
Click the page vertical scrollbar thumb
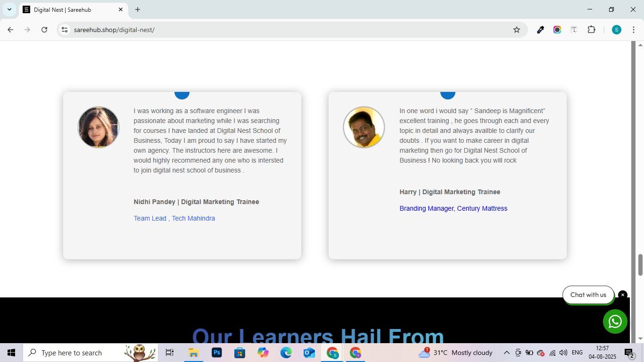click(640, 265)
